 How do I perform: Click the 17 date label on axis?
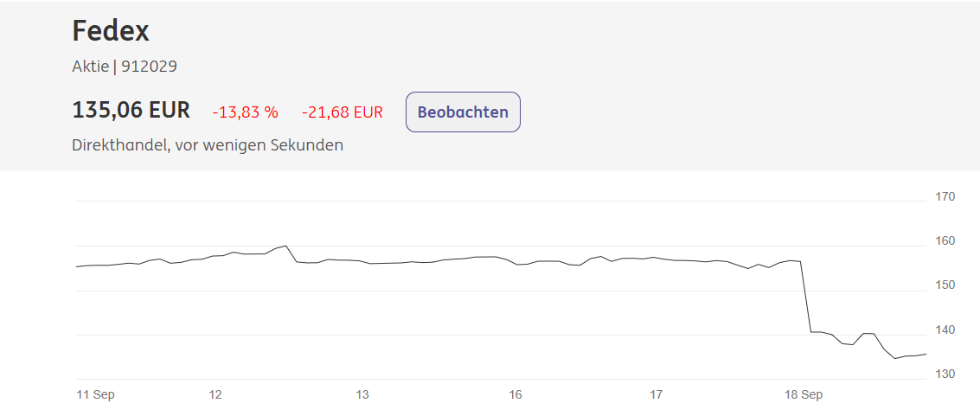pos(657,394)
